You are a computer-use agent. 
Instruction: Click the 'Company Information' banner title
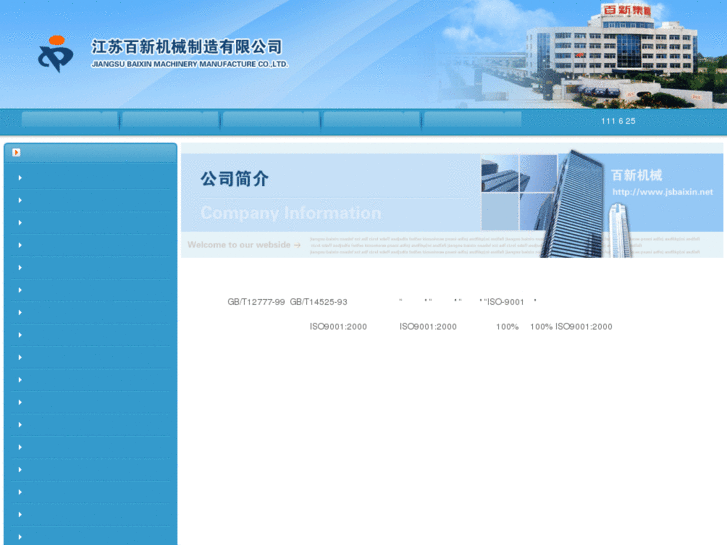[x=291, y=213]
